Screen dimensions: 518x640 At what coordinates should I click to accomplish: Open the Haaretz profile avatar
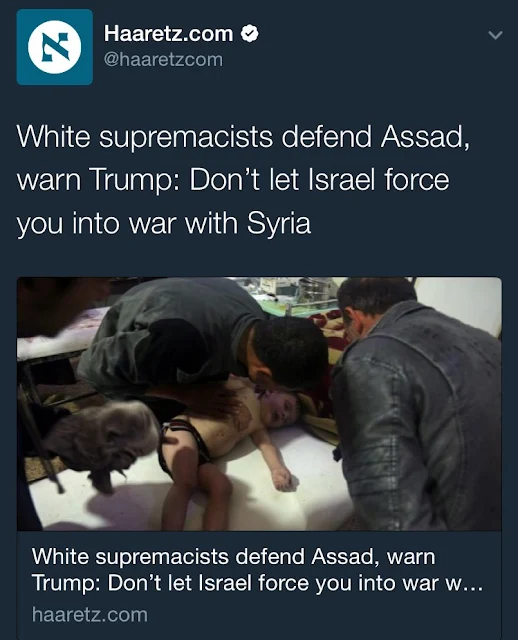pos(55,47)
